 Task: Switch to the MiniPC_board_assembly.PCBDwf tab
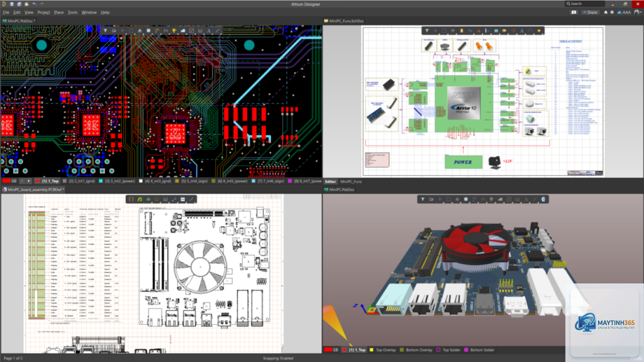(33, 190)
